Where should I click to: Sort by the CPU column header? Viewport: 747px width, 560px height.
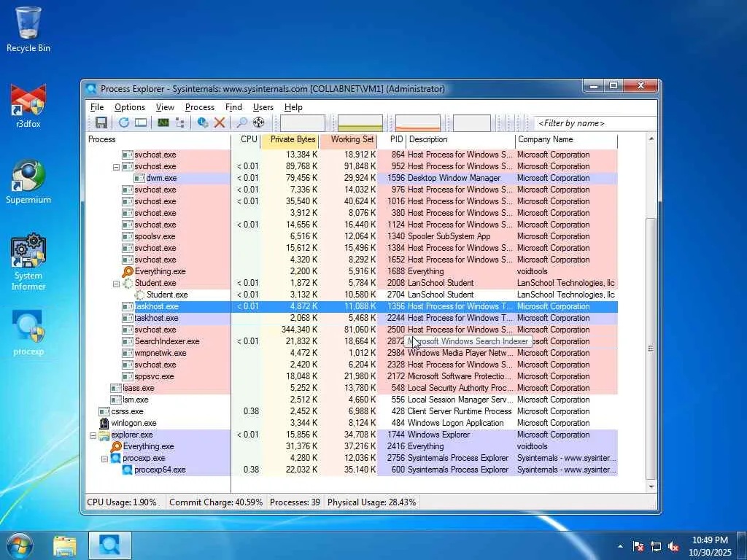click(x=247, y=139)
